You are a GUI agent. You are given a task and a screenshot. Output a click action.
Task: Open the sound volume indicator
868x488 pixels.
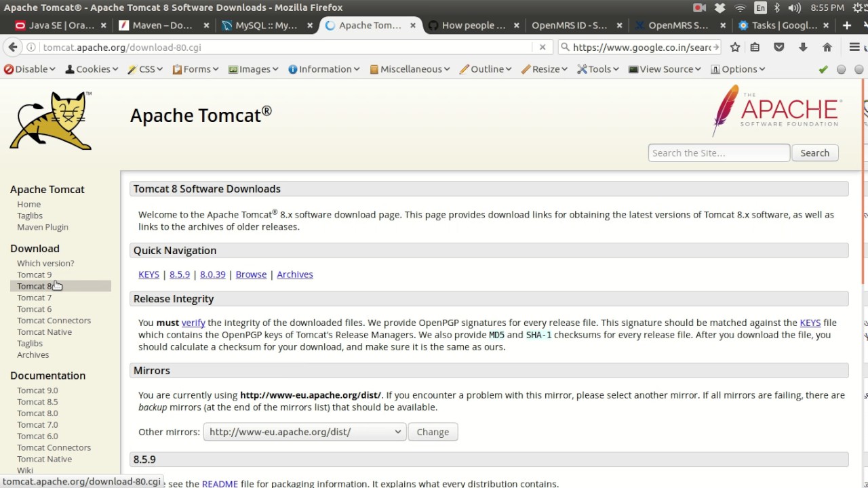(x=795, y=7)
